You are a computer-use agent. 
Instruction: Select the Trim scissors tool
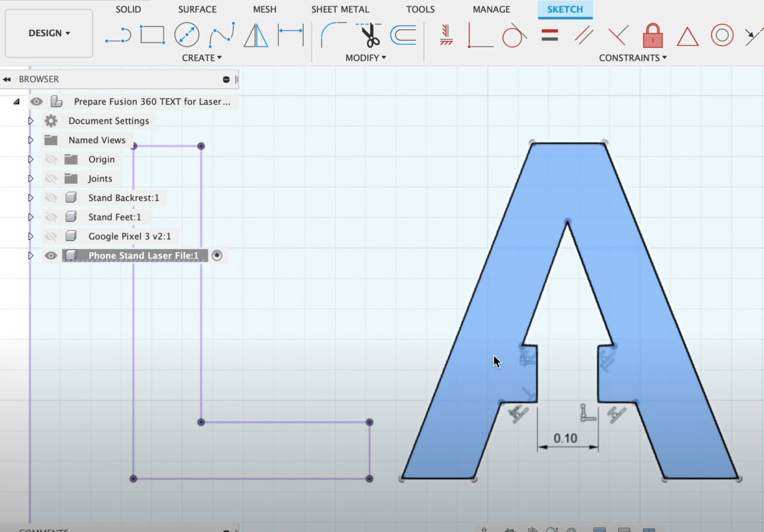click(369, 35)
